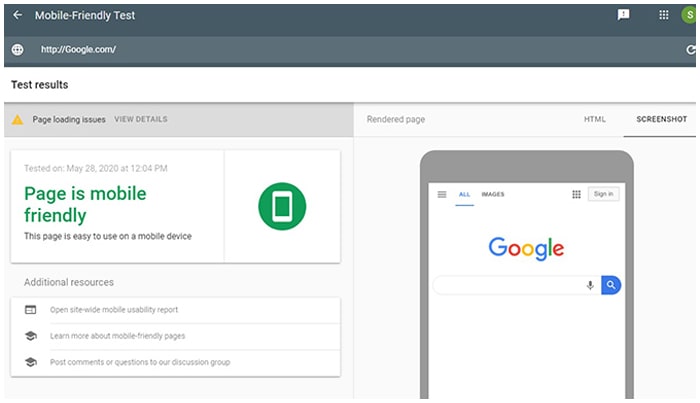Click the Additional resources heading
The height and width of the screenshot is (403, 700).
point(69,282)
